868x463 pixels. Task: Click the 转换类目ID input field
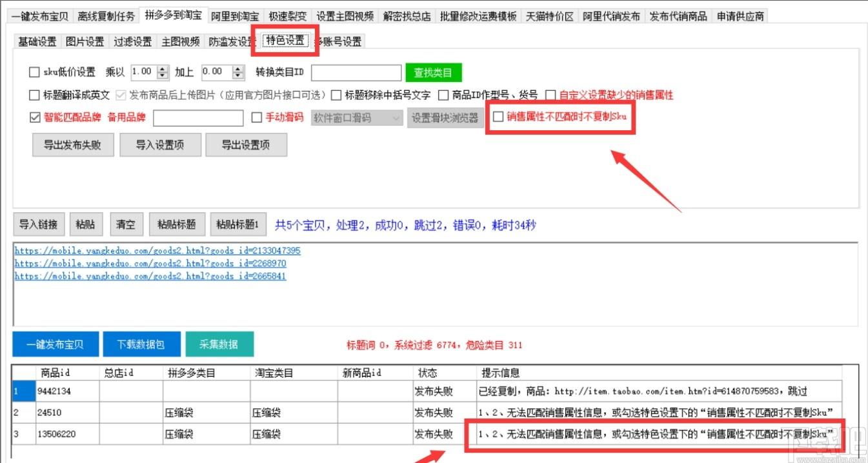(356, 72)
